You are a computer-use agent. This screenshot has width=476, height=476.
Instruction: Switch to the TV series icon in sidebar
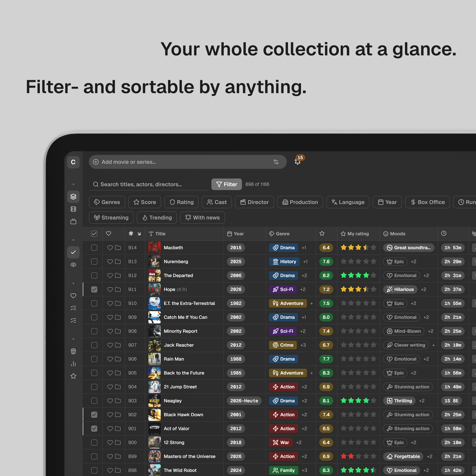pos(73,221)
